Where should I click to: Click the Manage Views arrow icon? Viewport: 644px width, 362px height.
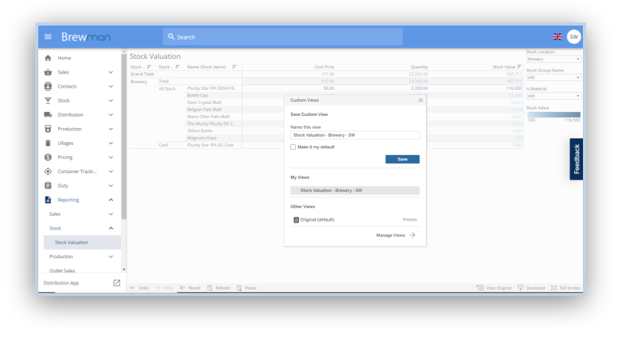click(413, 235)
